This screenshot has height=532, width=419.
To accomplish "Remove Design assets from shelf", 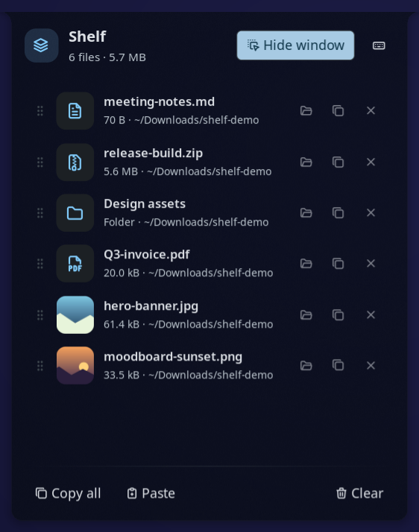I will click(x=371, y=213).
